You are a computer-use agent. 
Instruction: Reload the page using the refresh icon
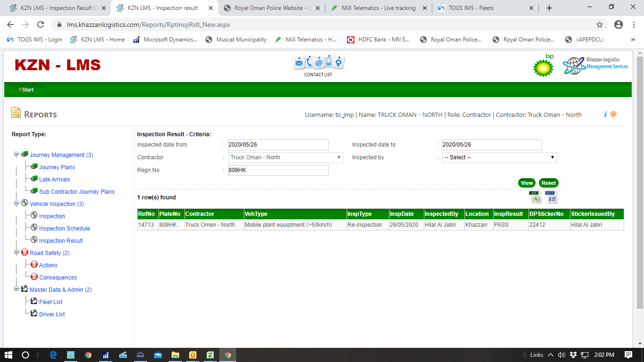[x=41, y=25]
